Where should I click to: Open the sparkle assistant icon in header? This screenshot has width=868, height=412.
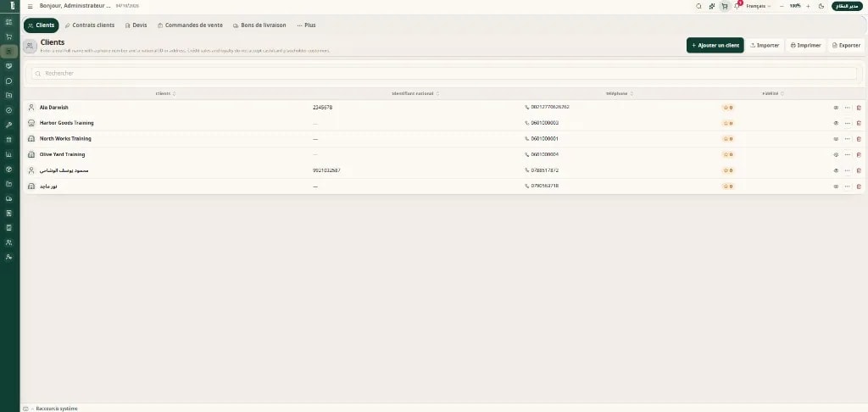click(712, 6)
